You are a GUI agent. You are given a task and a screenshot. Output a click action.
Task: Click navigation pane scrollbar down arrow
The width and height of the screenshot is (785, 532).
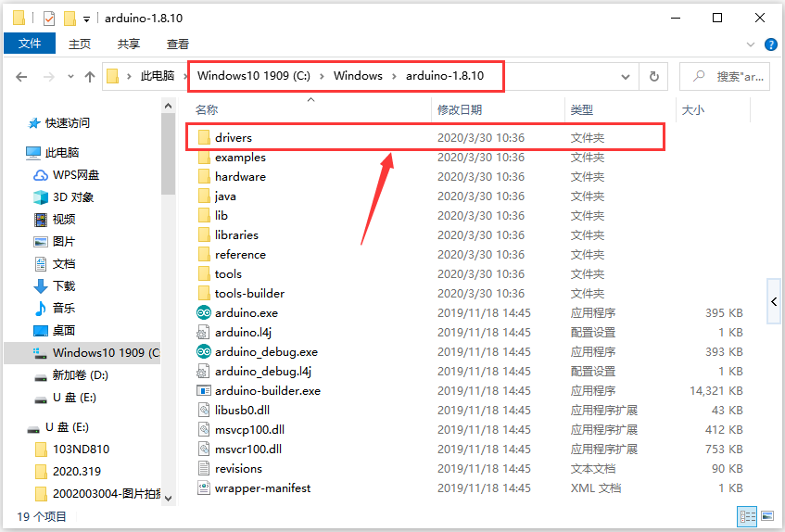click(x=169, y=499)
